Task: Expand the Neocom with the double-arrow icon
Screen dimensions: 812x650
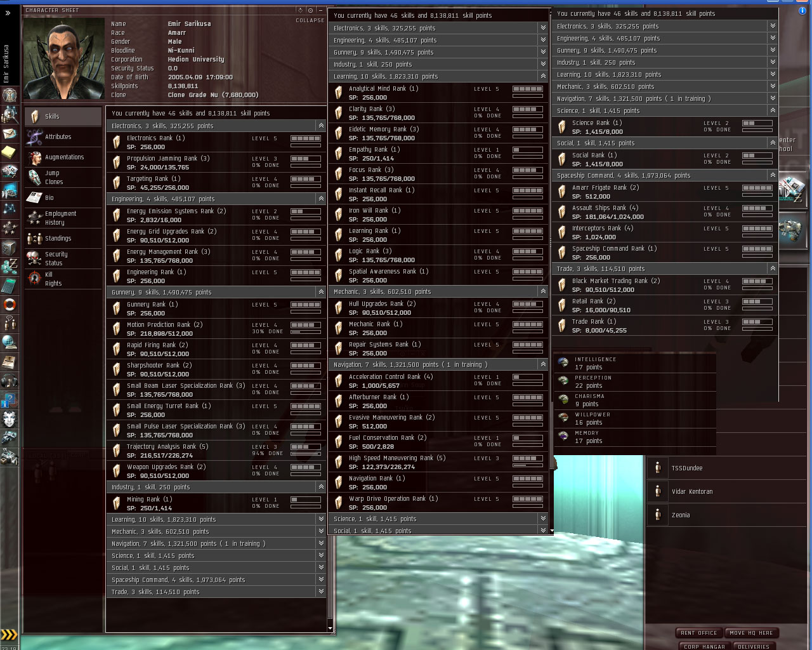Action: pyautogui.click(x=8, y=13)
